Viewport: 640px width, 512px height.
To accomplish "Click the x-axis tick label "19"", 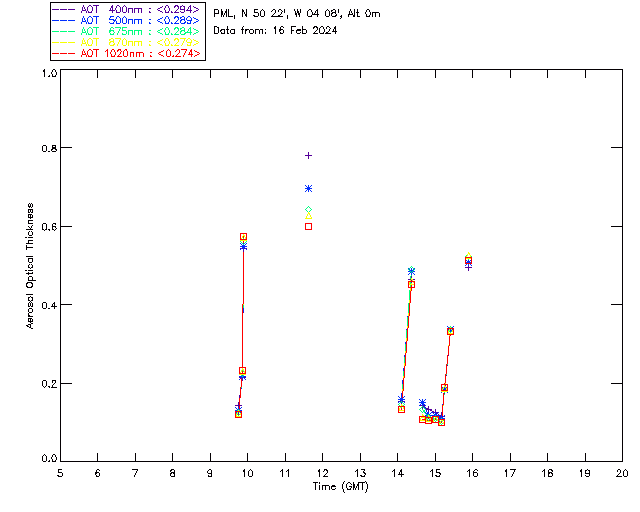I will click(585, 473).
